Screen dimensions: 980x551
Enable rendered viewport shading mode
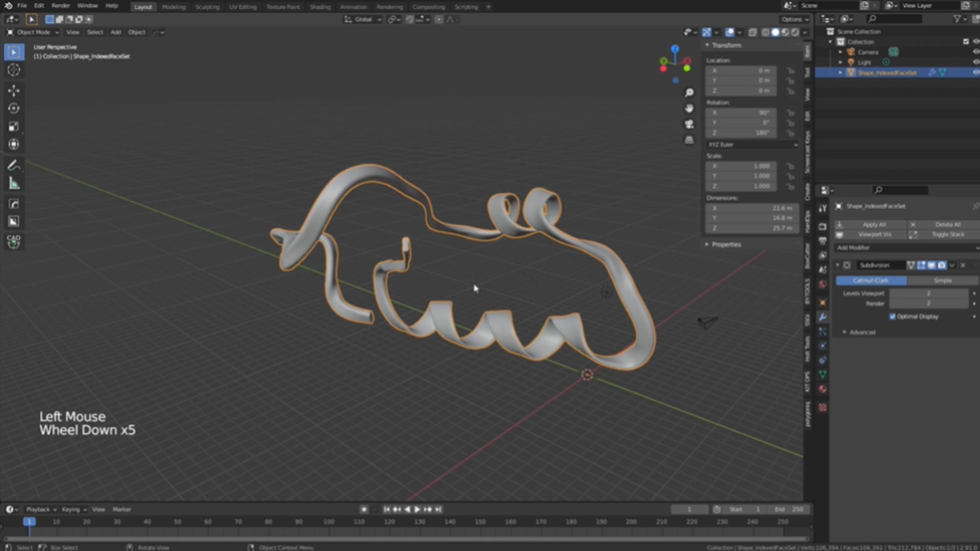(x=795, y=32)
